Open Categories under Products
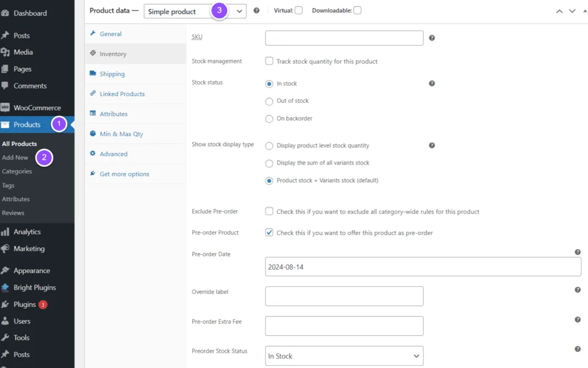Image resolution: width=588 pixels, height=368 pixels. tap(17, 171)
